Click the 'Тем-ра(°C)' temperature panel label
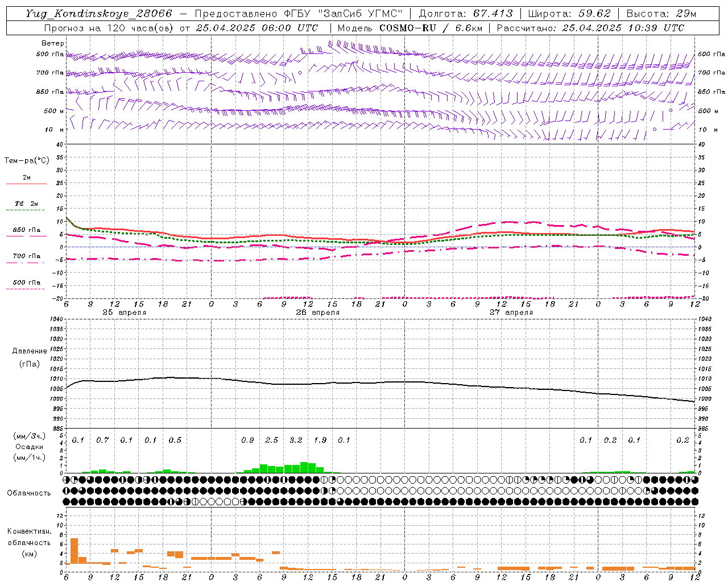Image resolution: width=728 pixels, height=582 pixels. (x=27, y=161)
